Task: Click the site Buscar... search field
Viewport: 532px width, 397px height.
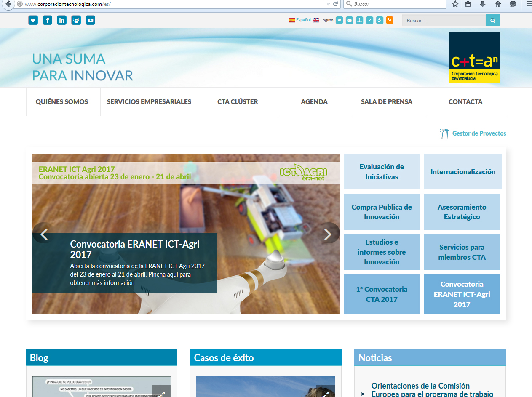Action: pyautogui.click(x=443, y=20)
